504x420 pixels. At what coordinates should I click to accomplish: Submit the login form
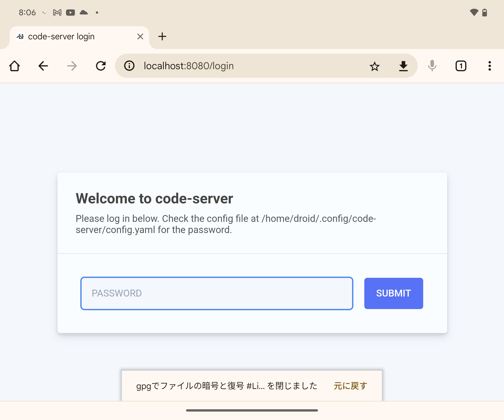(x=393, y=293)
